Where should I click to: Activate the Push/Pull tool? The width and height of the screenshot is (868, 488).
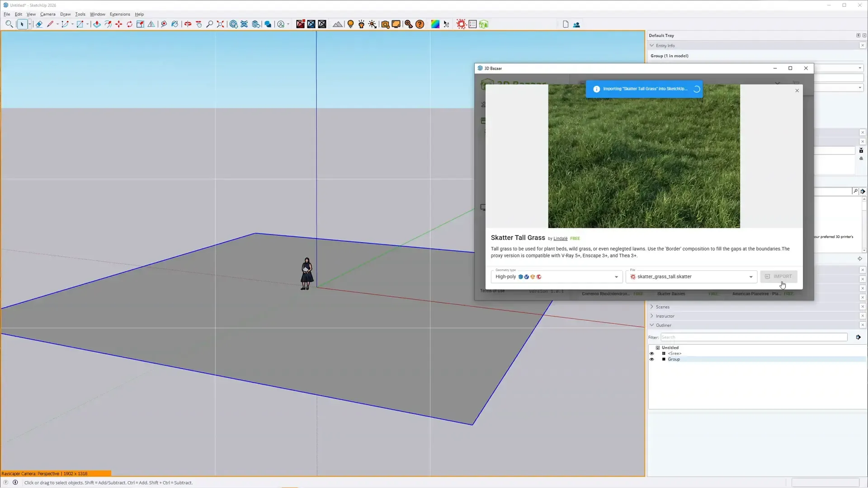pyautogui.click(x=97, y=24)
